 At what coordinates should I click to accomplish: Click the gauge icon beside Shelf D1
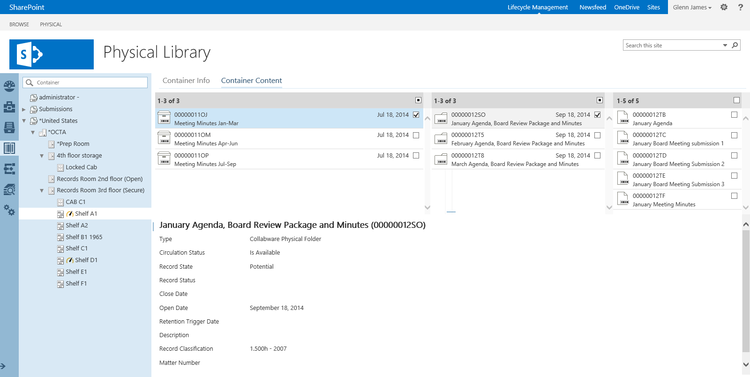tap(69, 260)
